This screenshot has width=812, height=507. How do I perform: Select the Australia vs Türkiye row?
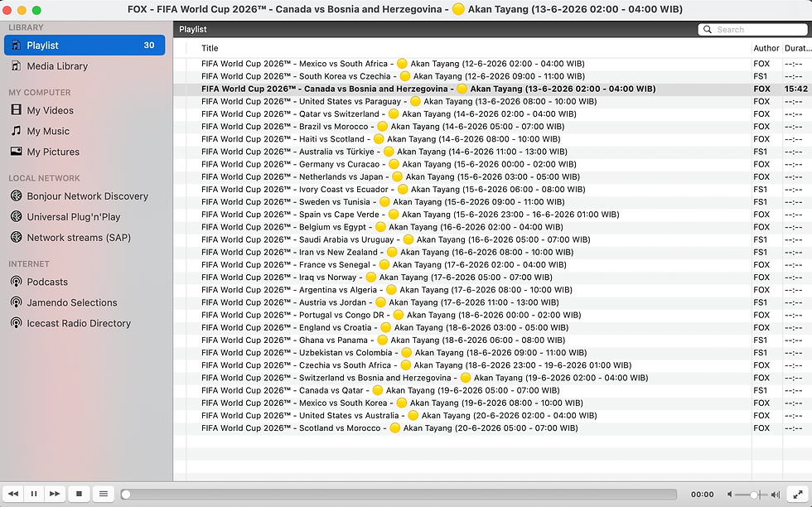[x=492, y=152]
